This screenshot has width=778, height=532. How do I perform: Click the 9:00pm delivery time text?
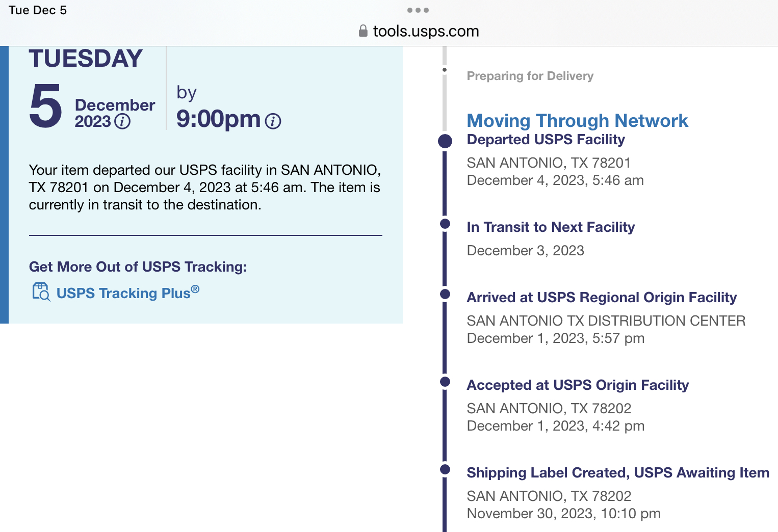[x=218, y=119]
